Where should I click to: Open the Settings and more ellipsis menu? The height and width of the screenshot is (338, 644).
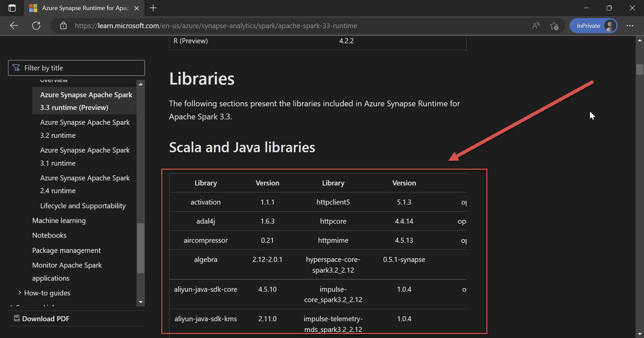pos(630,26)
